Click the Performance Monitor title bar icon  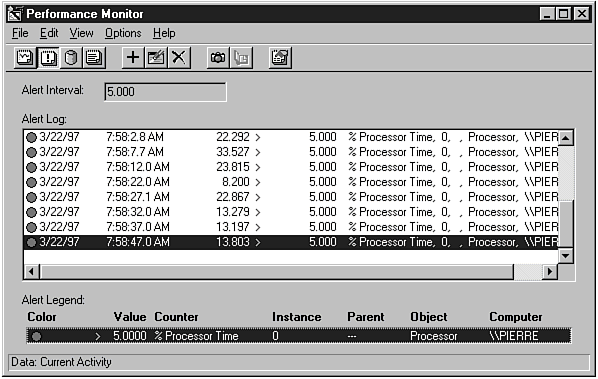pos(15,14)
